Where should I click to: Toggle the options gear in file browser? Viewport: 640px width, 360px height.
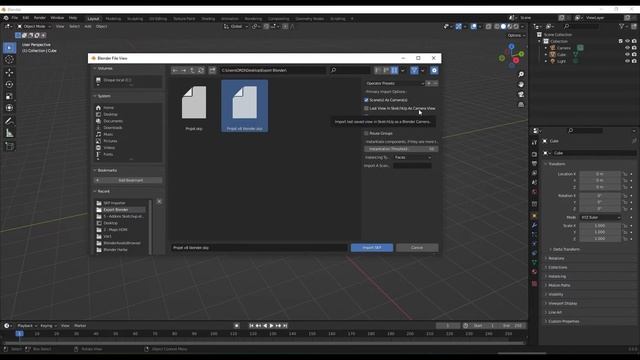[x=434, y=70]
